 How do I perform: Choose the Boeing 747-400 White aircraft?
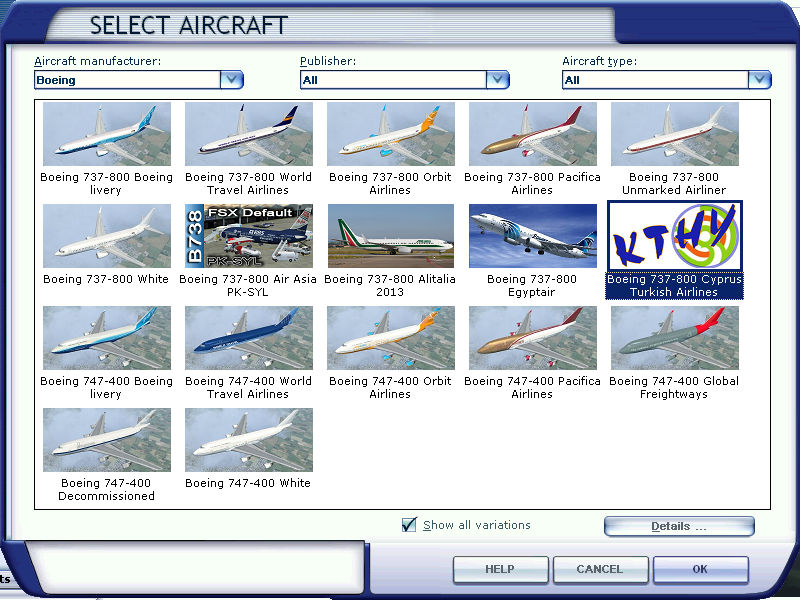pos(249,441)
